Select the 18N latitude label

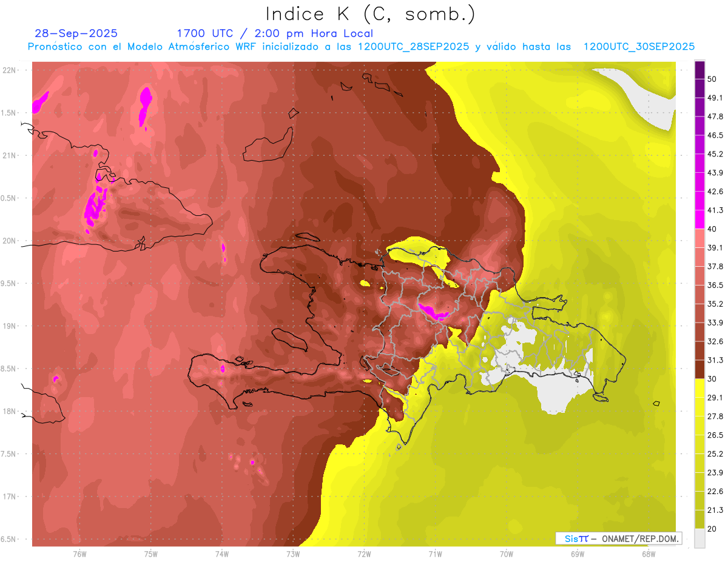tap(10, 412)
